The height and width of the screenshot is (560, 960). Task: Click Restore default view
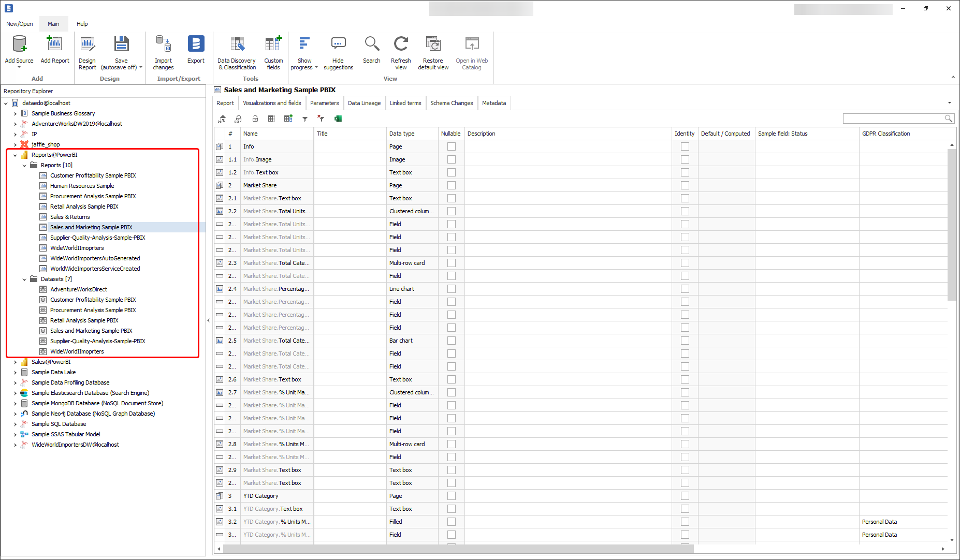tap(433, 51)
